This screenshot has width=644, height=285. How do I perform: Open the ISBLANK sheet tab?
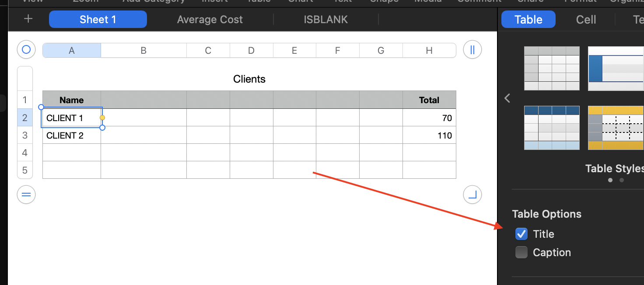326,20
